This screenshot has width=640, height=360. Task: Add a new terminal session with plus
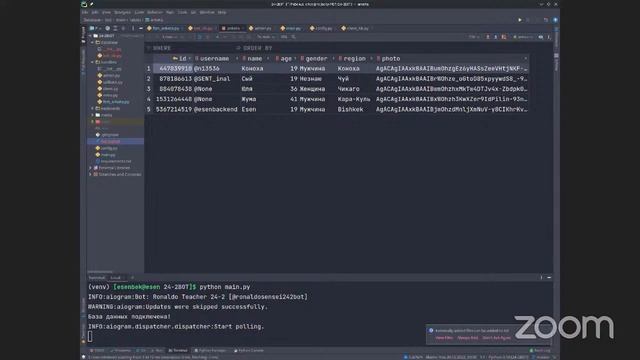132,278
